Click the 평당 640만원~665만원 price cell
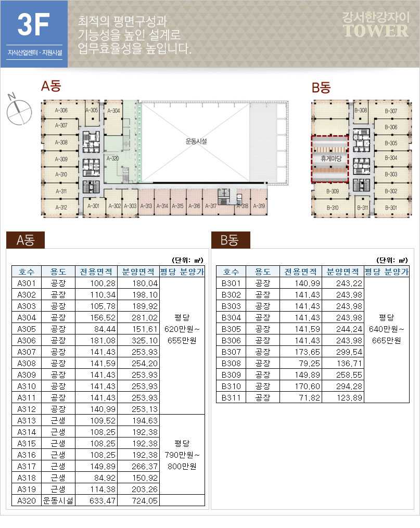The height and width of the screenshot is (528, 420). coord(387,329)
